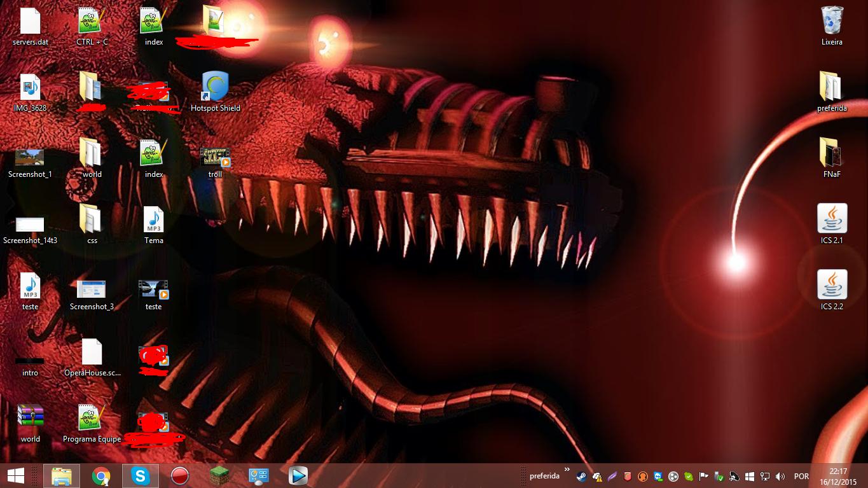Open the preferida folder on desktop
The image size is (868, 488).
coord(832,91)
